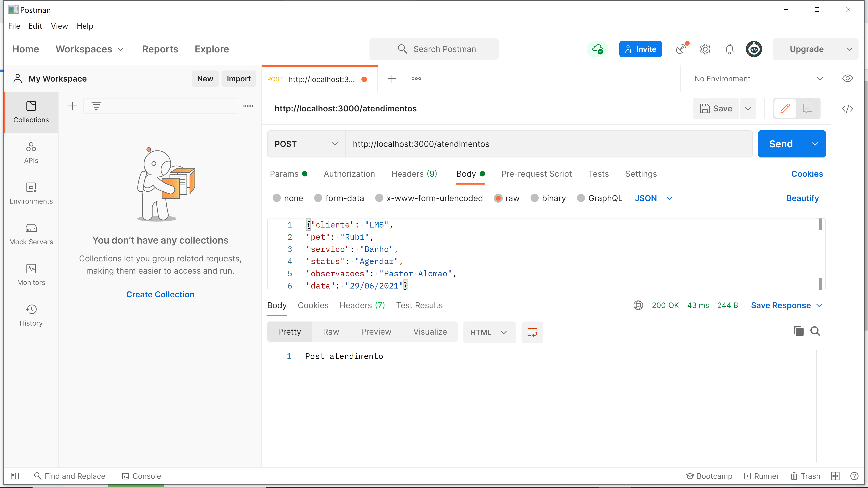This screenshot has width=868, height=488.
Task: Open the File menu
Action: (x=14, y=26)
